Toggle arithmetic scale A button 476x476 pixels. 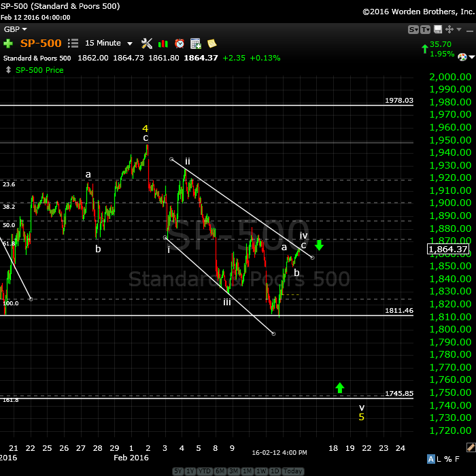click(x=430, y=459)
